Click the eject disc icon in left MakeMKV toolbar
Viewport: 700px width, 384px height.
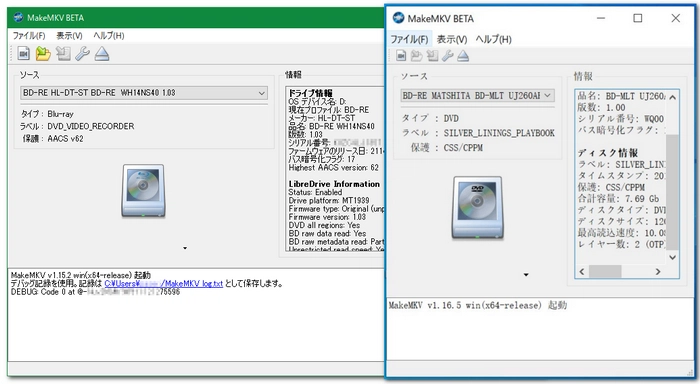[102, 54]
